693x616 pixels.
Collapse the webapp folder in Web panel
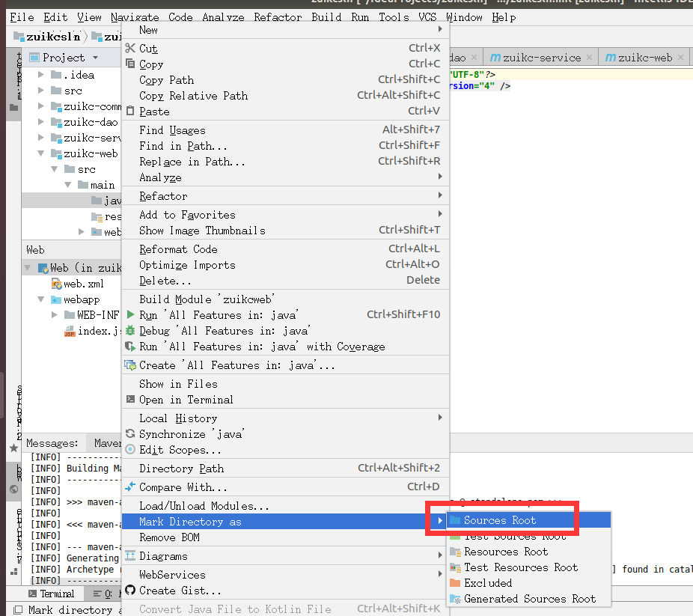[41, 299]
